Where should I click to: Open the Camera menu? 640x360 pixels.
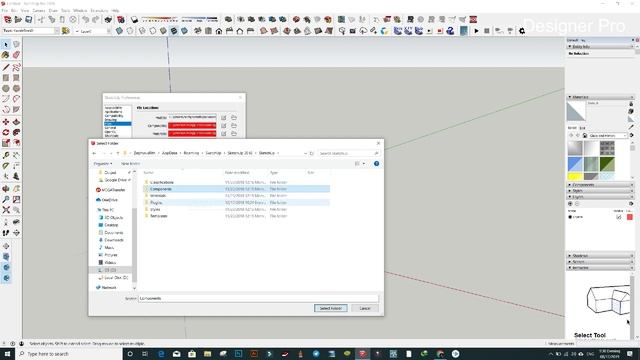(x=39, y=10)
